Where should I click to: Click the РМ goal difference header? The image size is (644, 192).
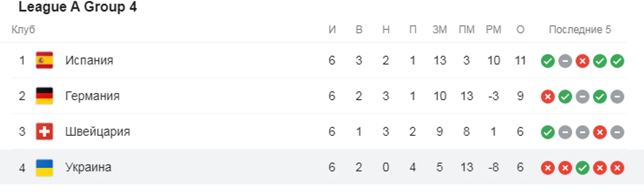pos(493,30)
